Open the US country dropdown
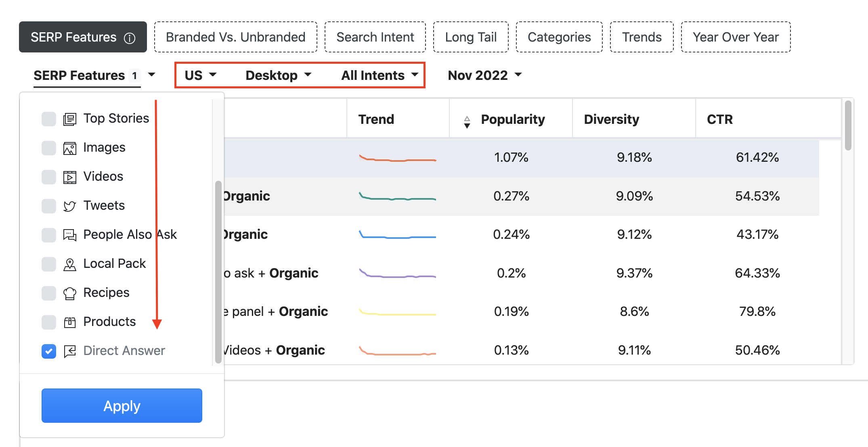 [x=201, y=75]
